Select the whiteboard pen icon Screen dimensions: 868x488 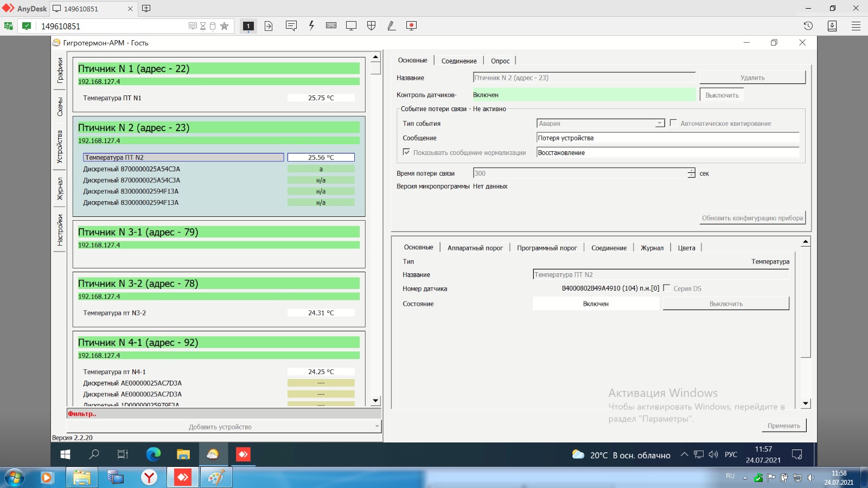pos(392,25)
